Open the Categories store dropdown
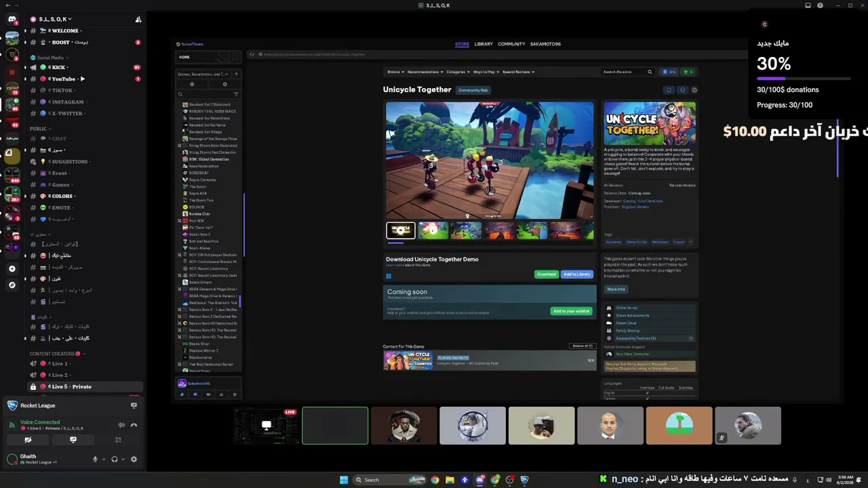 (x=458, y=72)
